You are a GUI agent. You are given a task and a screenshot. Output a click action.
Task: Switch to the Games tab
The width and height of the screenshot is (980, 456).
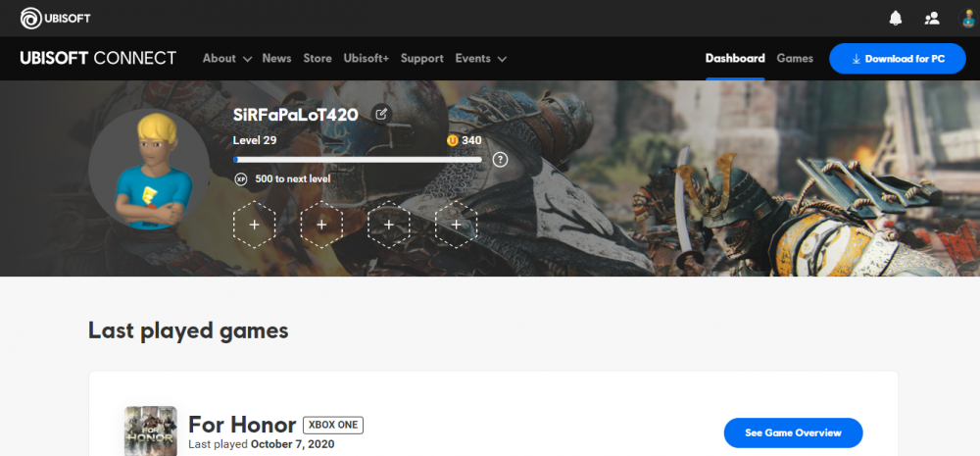[795, 59]
